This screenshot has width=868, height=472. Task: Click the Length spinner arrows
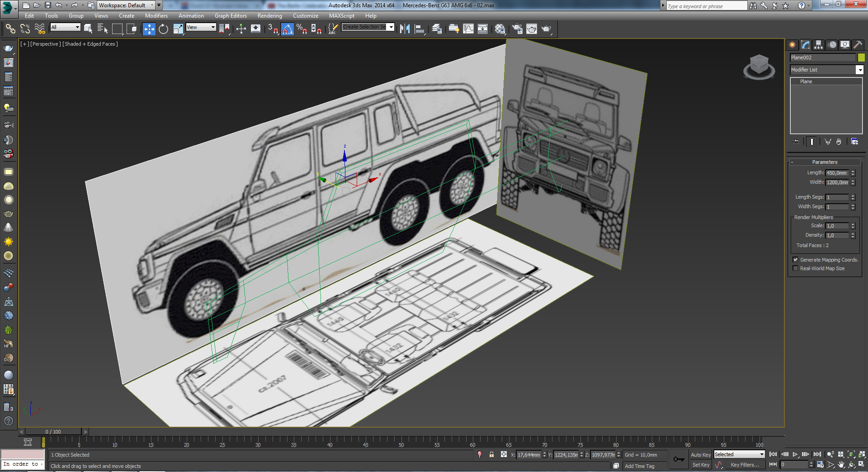point(853,173)
